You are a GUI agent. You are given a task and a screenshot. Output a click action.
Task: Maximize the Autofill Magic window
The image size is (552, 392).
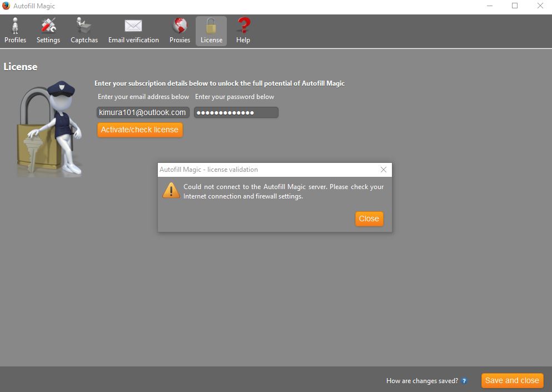coord(515,6)
